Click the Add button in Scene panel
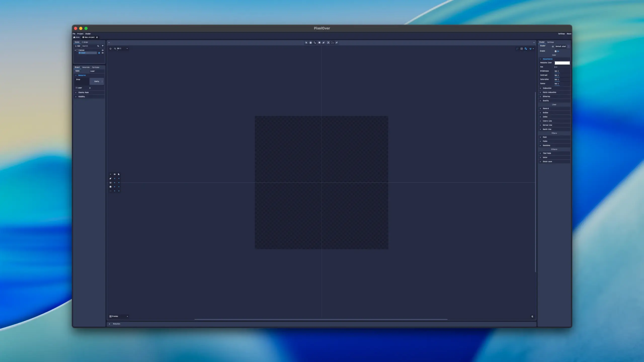 pyautogui.click(x=77, y=46)
